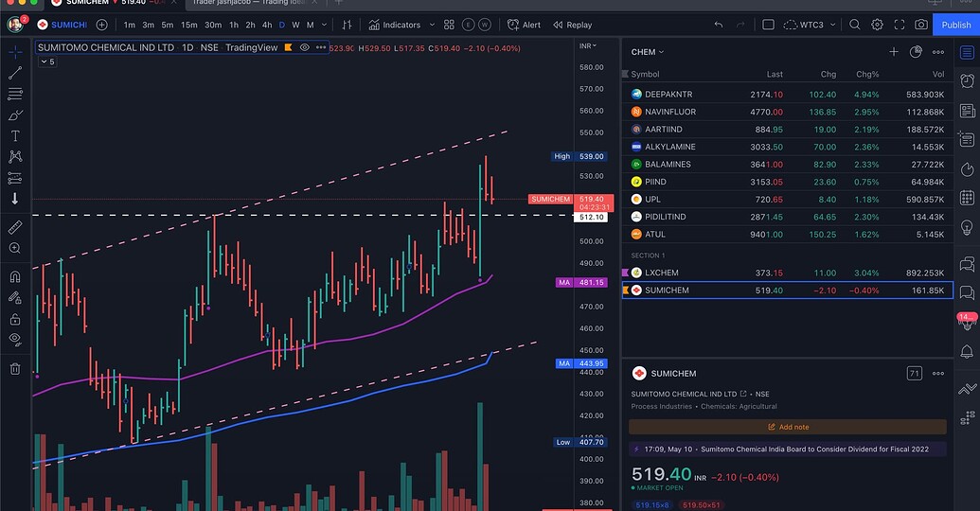The image size is (980, 511).
Task: Toggle lock all drawing tools
Action: click(15, 319)
